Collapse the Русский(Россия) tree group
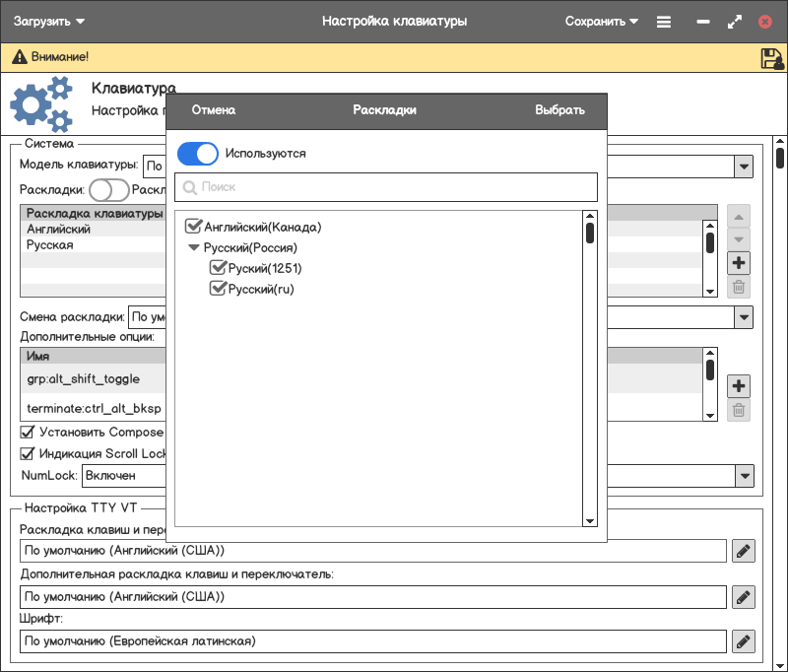The width and height of the screenshot is (788, 672). point(194,247)
